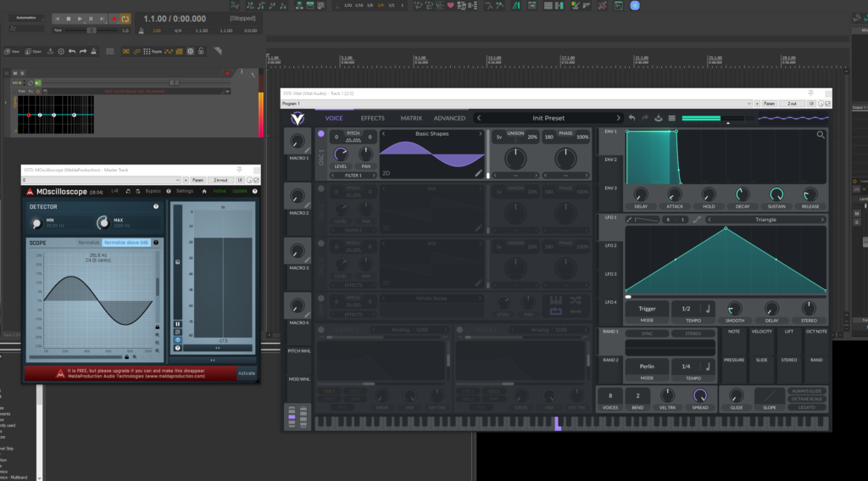Image resolution: width=868 pixels, height=481 pixels.
Task: Mute Track 1 with the M button
Action: [x=15, y=73]
